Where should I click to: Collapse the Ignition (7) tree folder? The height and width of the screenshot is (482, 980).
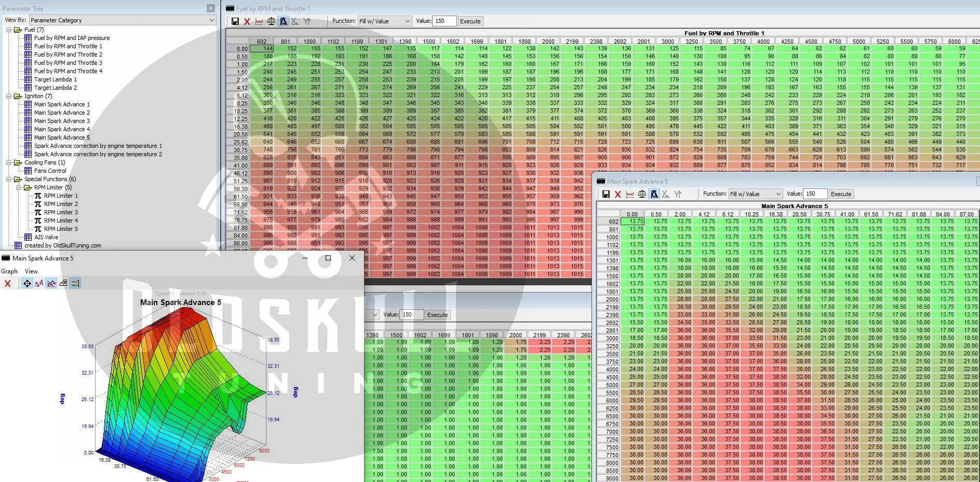(x=9, y=96)
